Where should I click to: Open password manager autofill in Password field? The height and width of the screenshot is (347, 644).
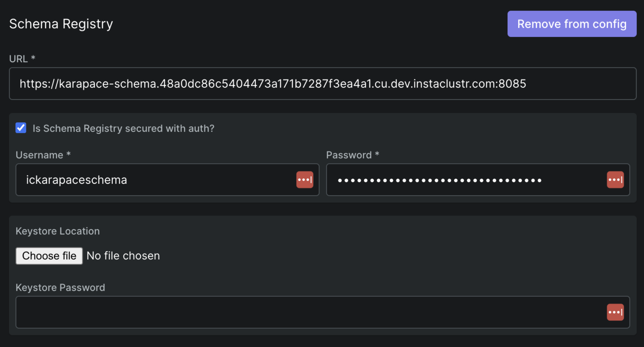tap(615, 180)
